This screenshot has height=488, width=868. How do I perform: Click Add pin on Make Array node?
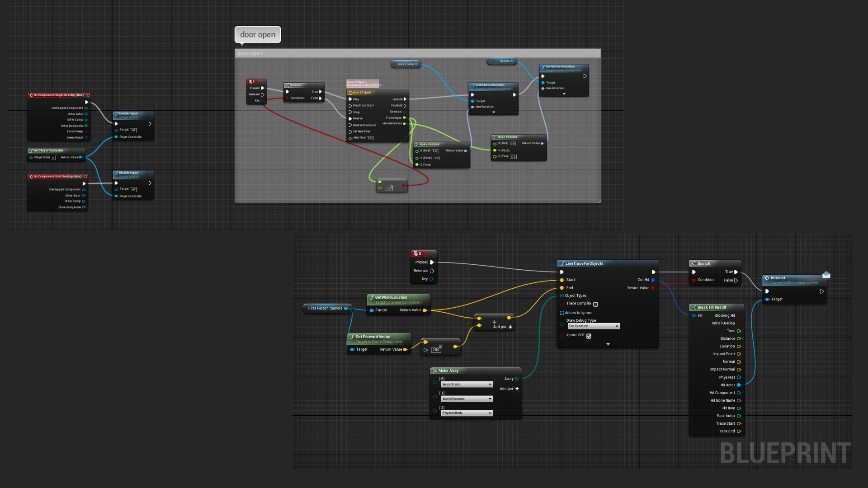click(x=509, y=389)
